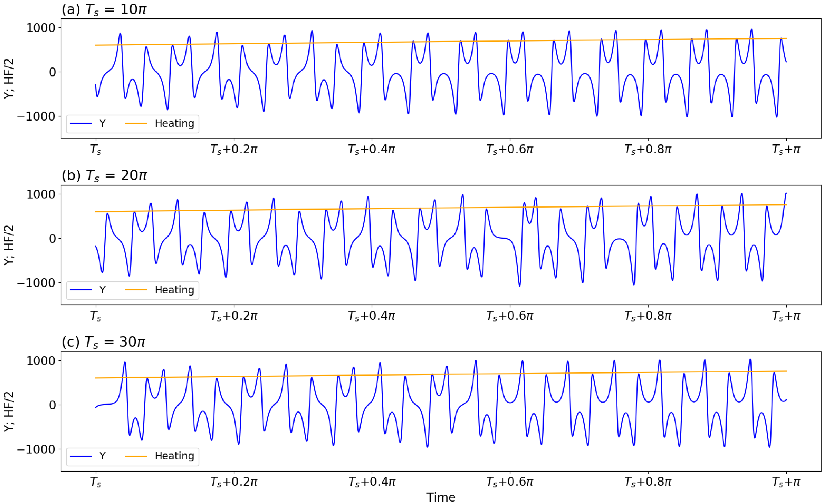Click the 'Y; HF/2' y-axis label in panel (b)
This screenshot has width=825, height=504.
coord(9,245)
